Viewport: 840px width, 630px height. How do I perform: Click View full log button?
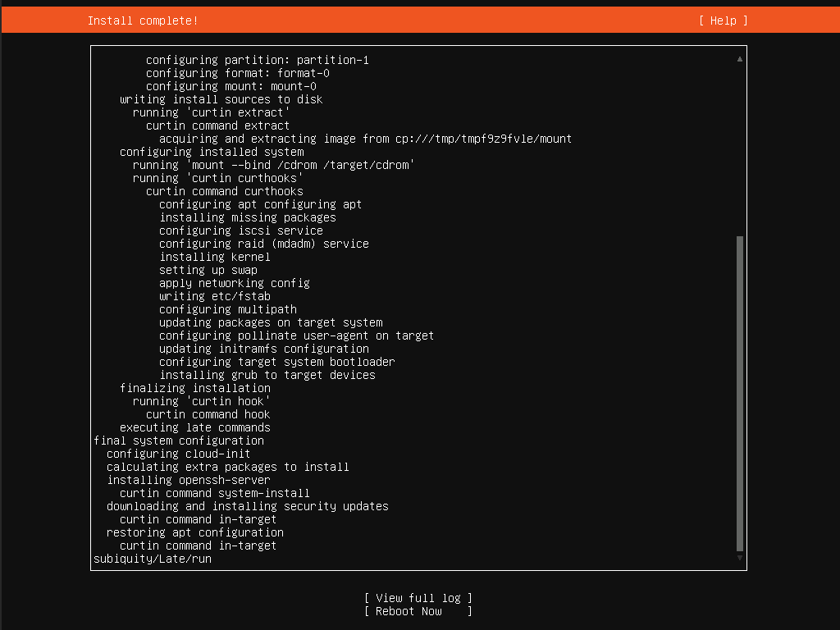[x=418, y=598]
